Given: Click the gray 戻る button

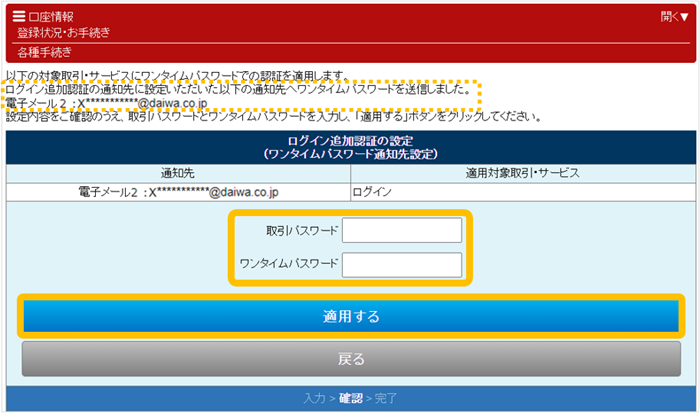Looking at the screenshot, I should click(x=351, y=359).
